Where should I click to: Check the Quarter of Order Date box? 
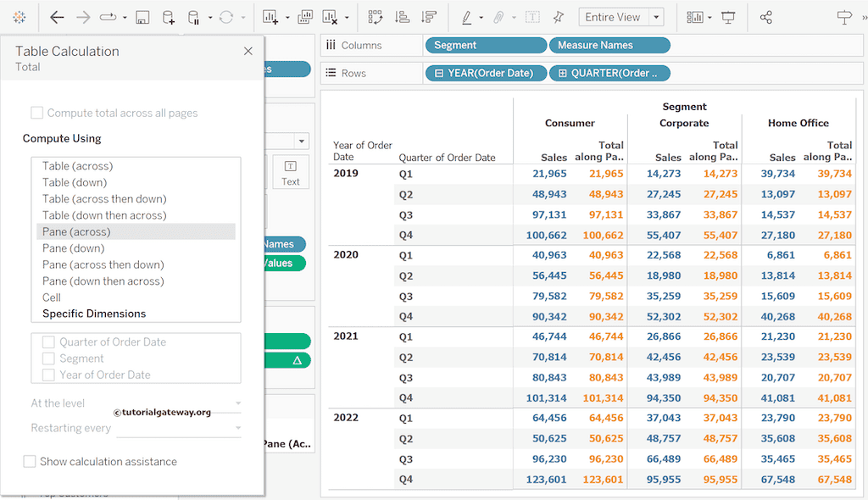49,342
